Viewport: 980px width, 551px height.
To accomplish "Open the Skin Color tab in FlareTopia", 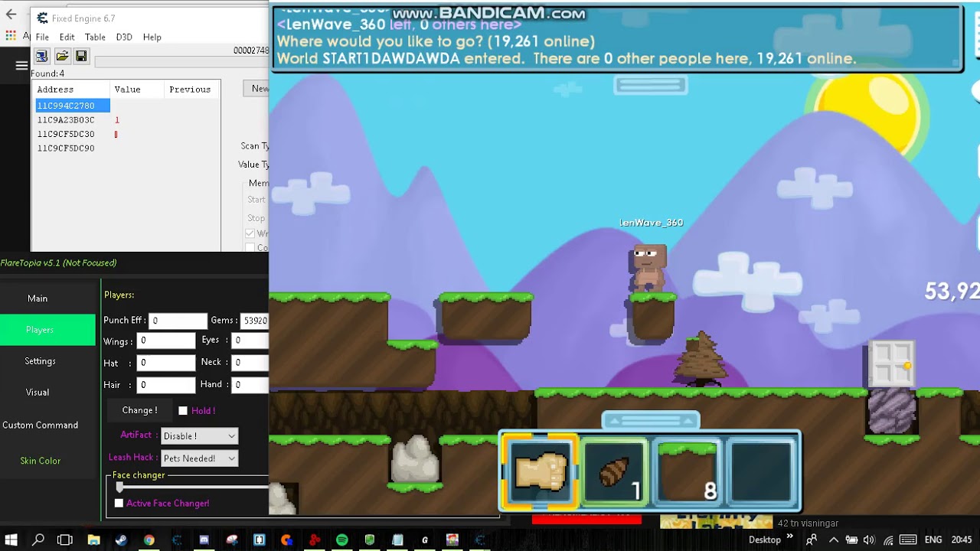I will click(x=40, y=461).
